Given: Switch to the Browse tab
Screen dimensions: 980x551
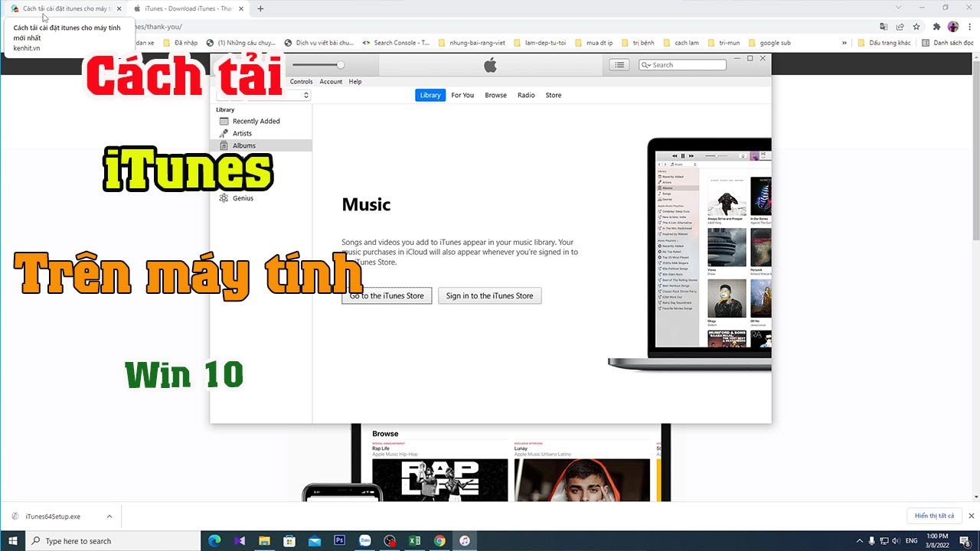Looking at the screenshot, I should (x=495, y=95).
